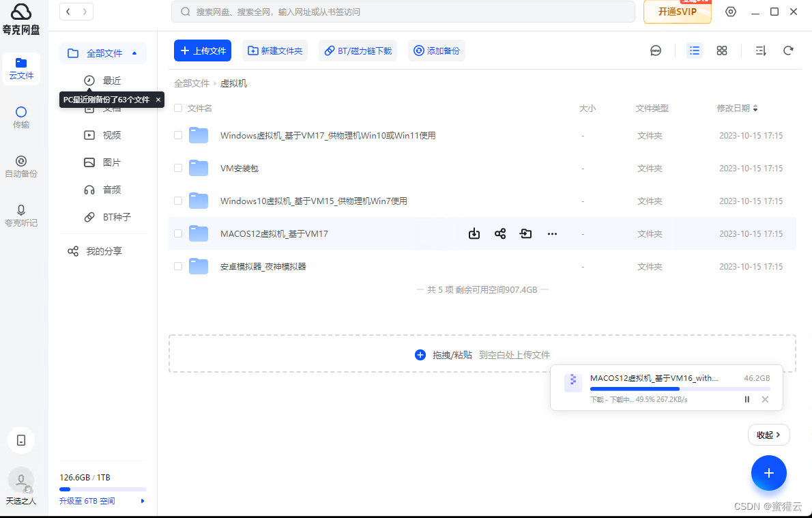Image resolution: width=812 pixels, height=518 pixels.
Task: Click BT/磁力链下载 button
Action: tap(358, 51)
